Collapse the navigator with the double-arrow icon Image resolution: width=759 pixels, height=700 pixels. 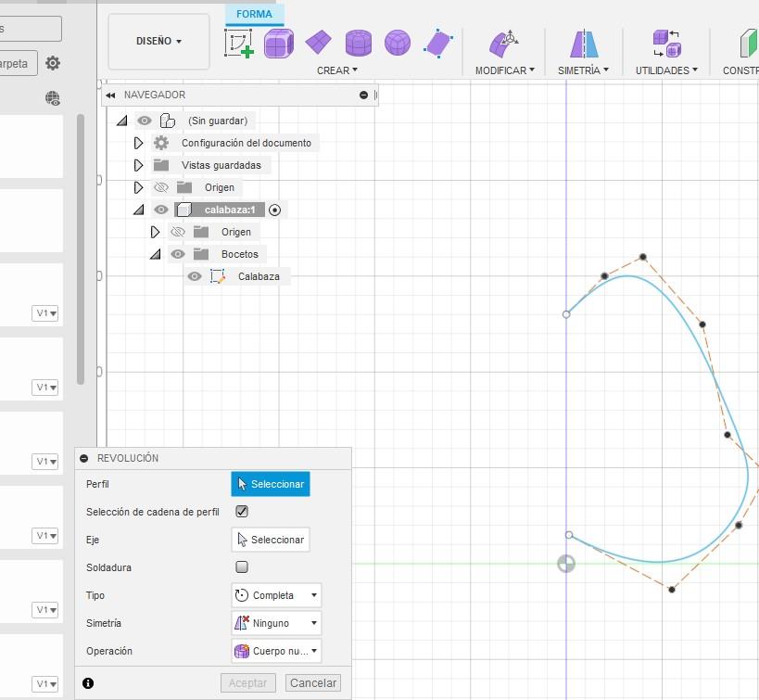pyautogui.click(x=110, y=95)
